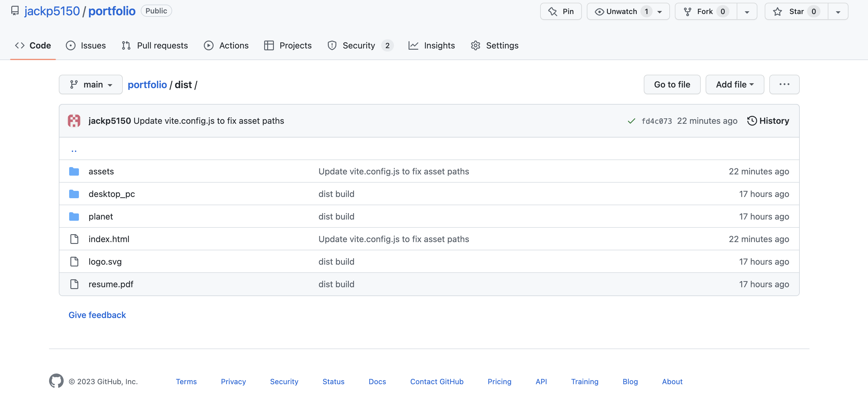Open the planet folder name
Viewport: 868px width, 404px height.
[101, 216]
